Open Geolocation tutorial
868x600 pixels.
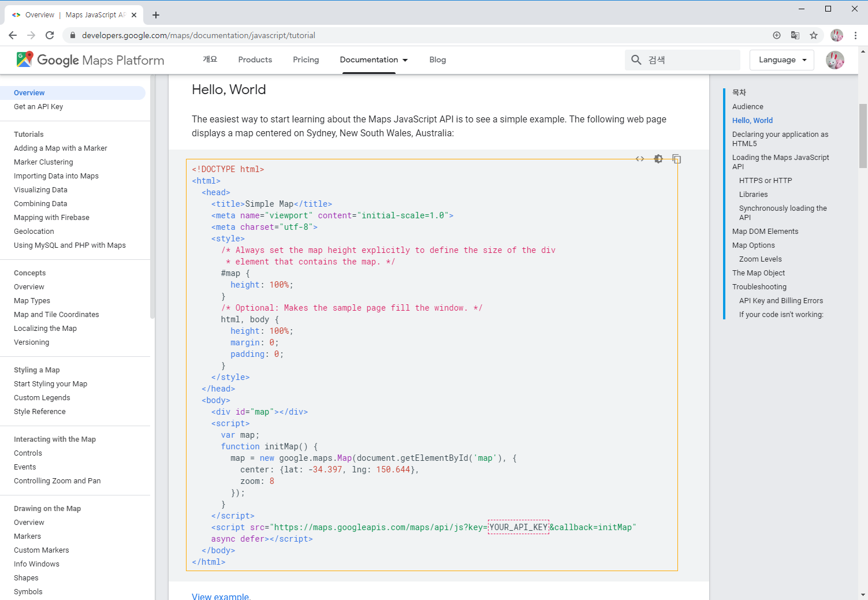[x=34, y=232]
